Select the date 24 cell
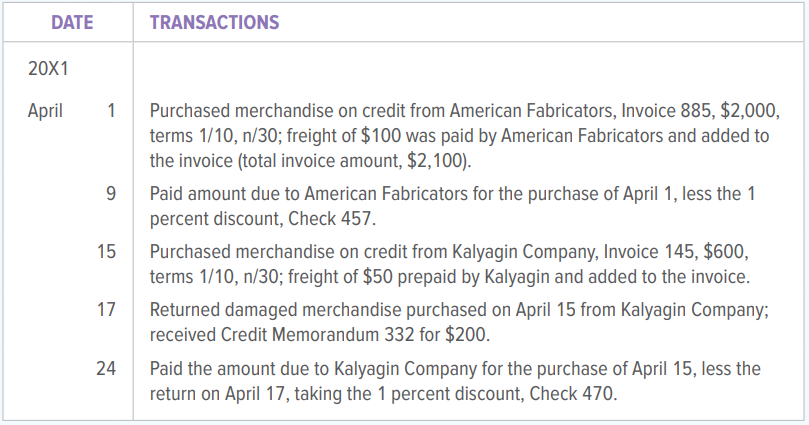809x425 pixels. (106, 368)
